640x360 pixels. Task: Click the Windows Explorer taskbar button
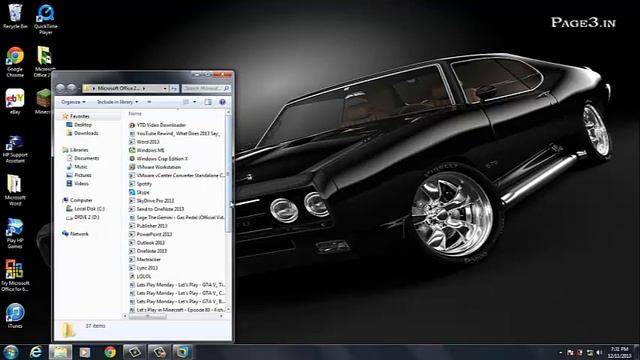click(60, 352)
